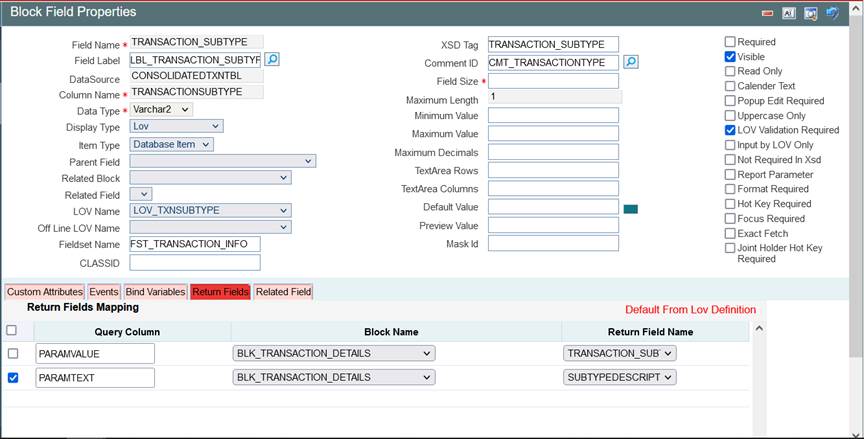The image size is (864, 439).
Task: Check the Report Parameter box
Action: click(x=730, y=175)
